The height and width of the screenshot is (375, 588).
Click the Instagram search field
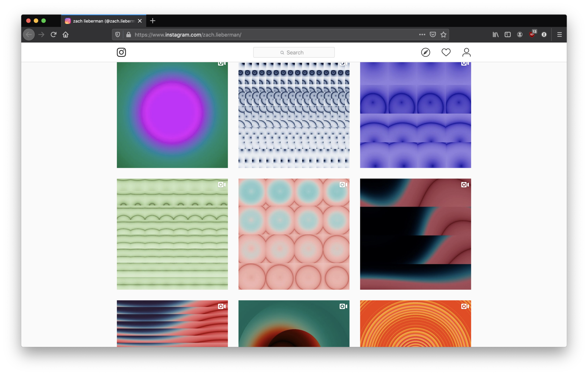(x=294, y=52)
